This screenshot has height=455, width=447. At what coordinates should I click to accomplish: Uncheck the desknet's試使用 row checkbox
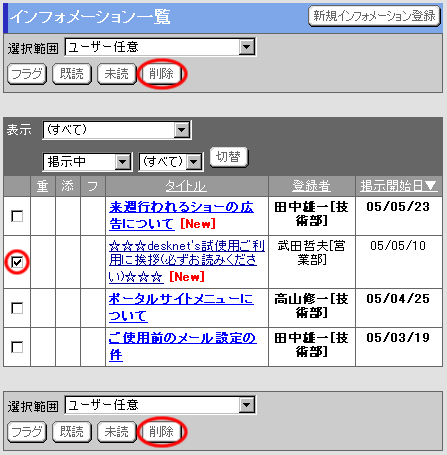point(17,262)
